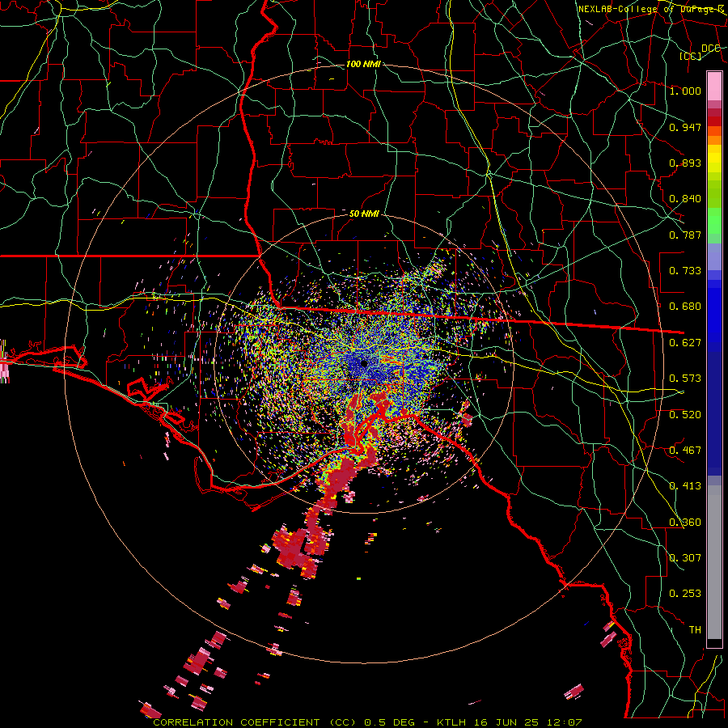Select the 0.253 color scale value
728x728 pixels.
point(685,594)
